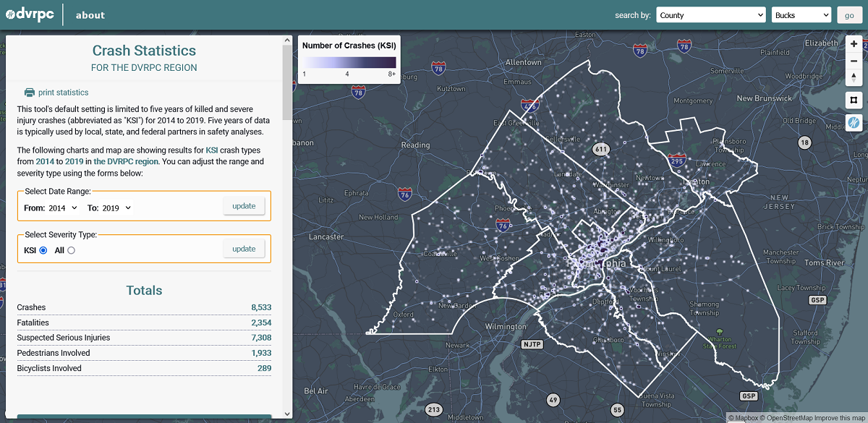Click the printer icon for statistics
The image size is (868, 423).
click(29, 93)
